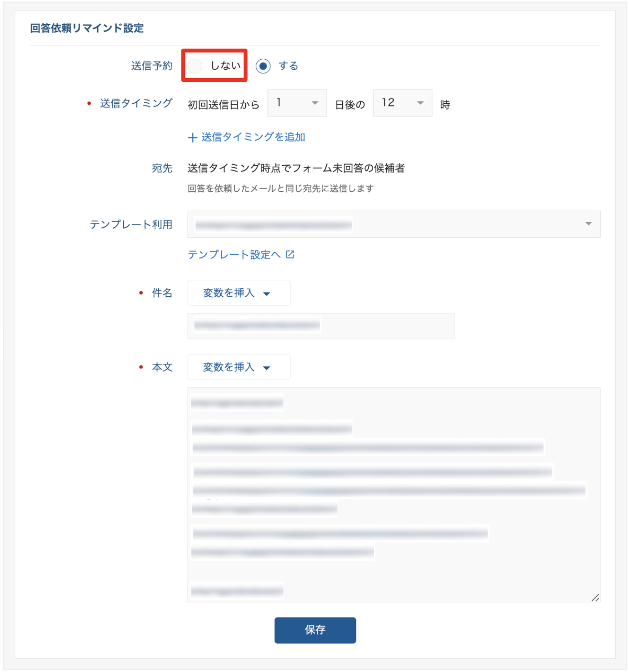Click the external link icon beside テンプレート設定へ

click(x=290, y=255)
